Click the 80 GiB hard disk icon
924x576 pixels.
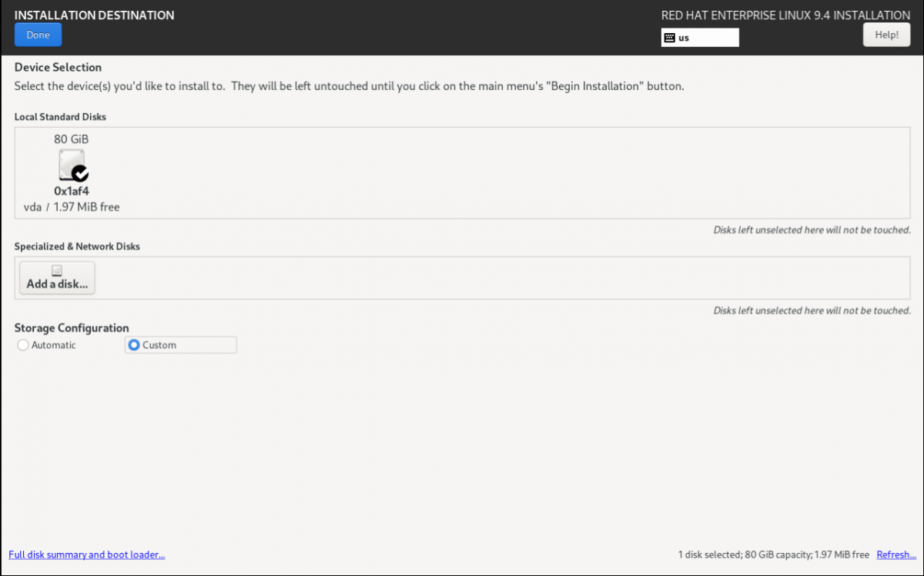tap(70, 165)
